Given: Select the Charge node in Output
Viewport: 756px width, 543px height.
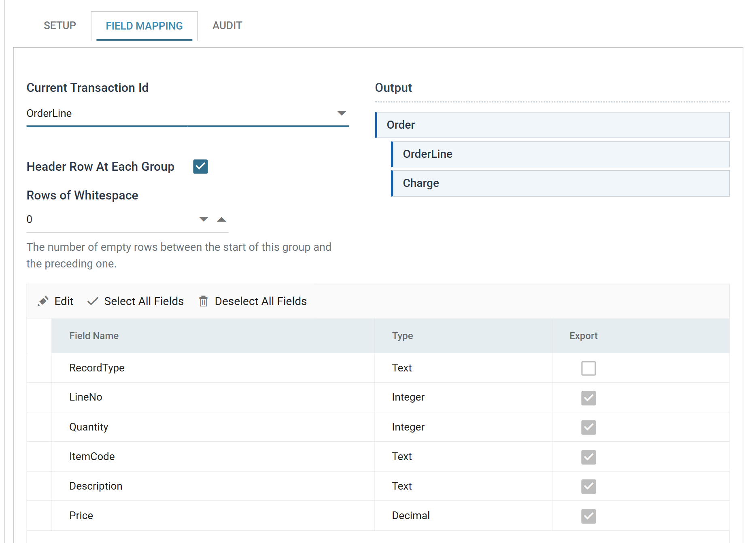Looking at the screenshot, I should [561, 183].
